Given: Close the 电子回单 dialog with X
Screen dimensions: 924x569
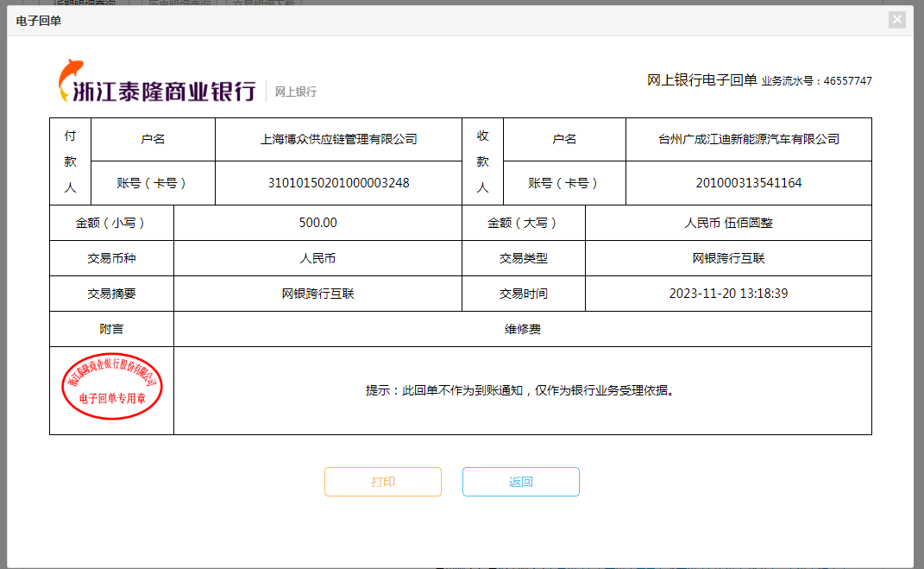Looking at the screenshot, I should (x=897, y=20).
